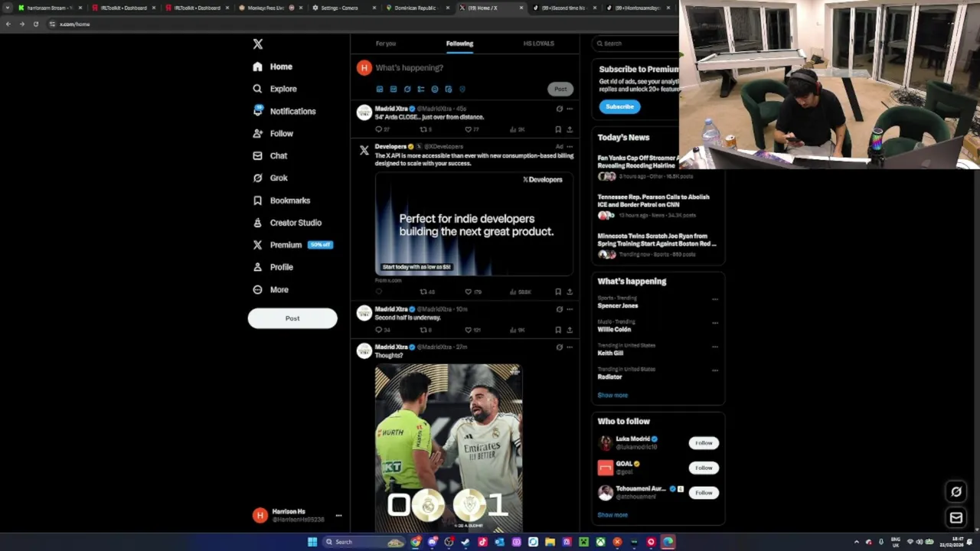Show more under What's happening
Screen dimensions: 980x551
612,396
